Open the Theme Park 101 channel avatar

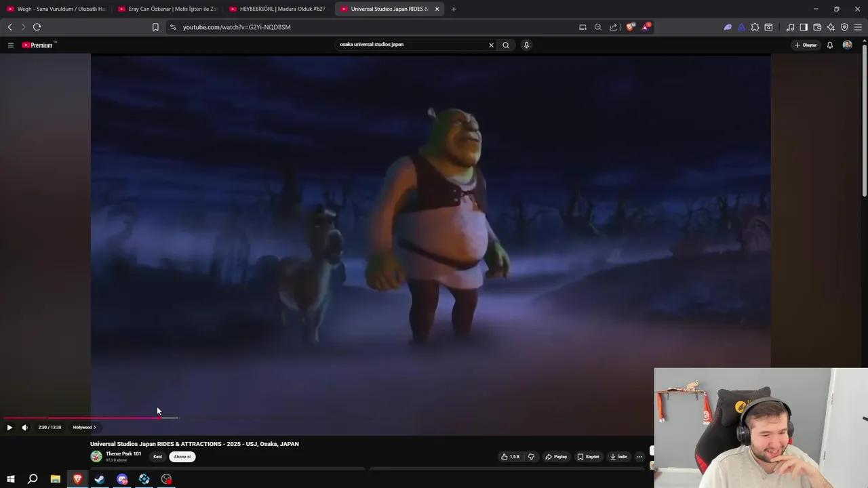tap(96, 457)
